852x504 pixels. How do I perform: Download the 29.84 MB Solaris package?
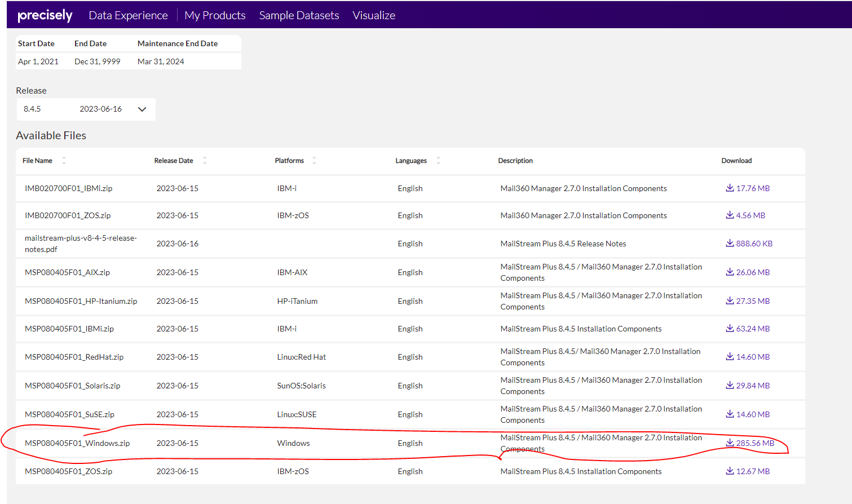point(748,386)
